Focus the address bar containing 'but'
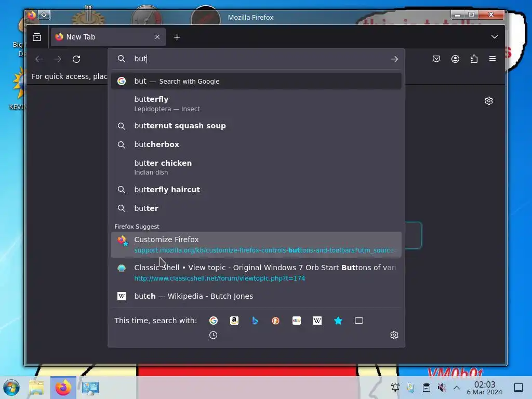Image resolution: width=532 pixels, height=399 pixels. click(x=256, y=59)
